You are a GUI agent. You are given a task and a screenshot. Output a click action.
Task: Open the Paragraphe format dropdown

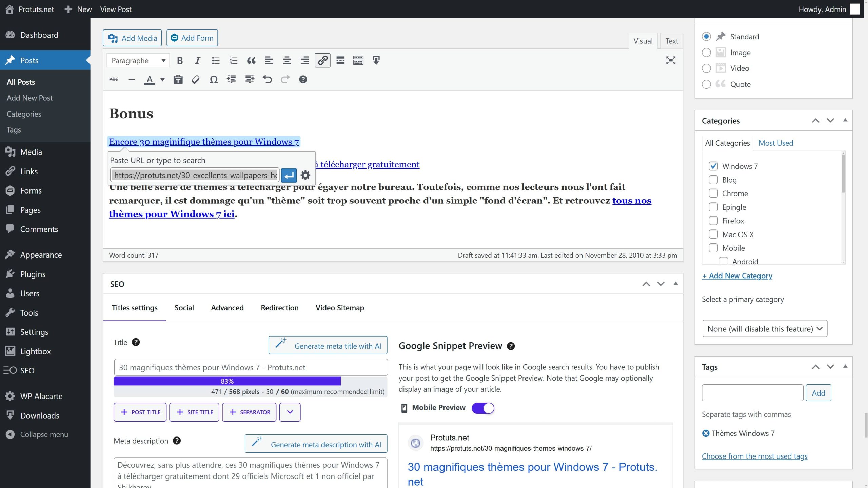click(x=137, y=60)
